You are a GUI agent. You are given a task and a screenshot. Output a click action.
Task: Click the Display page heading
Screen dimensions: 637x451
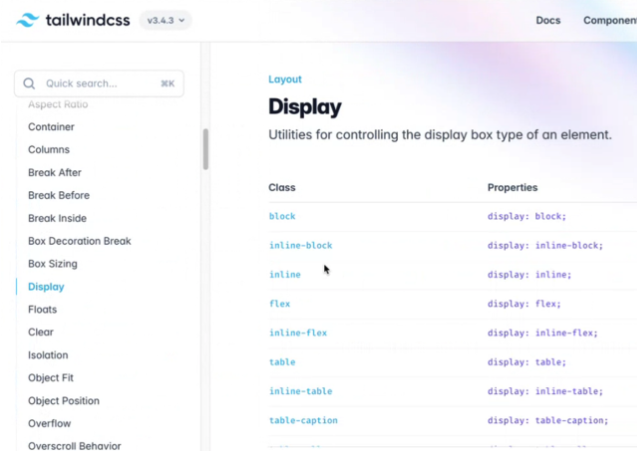click(x=305, y=107)
